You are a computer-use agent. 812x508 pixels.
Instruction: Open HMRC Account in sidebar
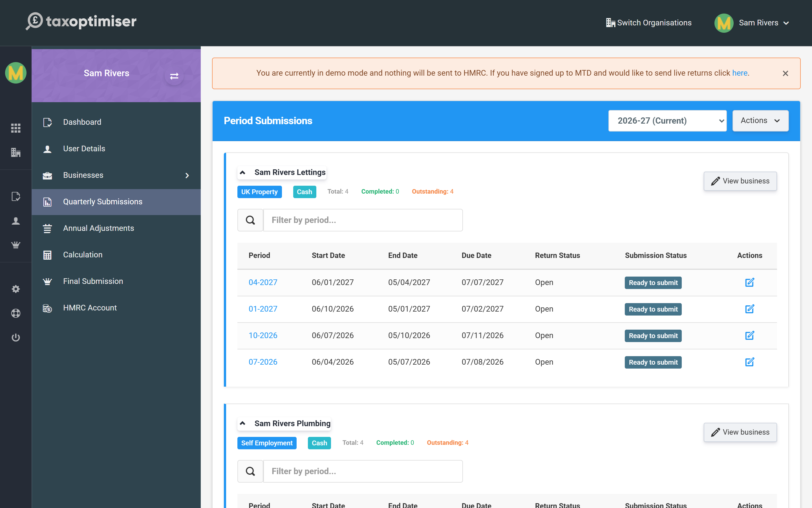pyautogui.click(x=116, y=308)
